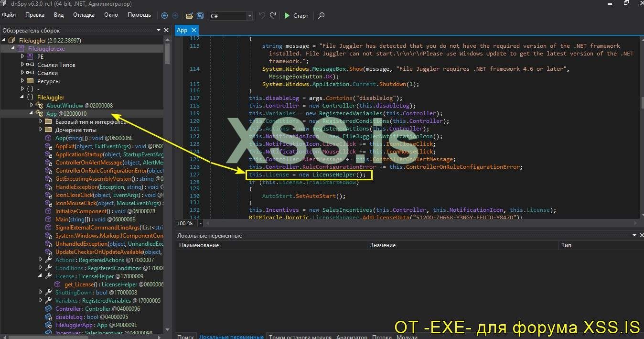The width and height of the screenshot is (644, 339).
Task: Collapse the License property node
Action: [41, 276]
